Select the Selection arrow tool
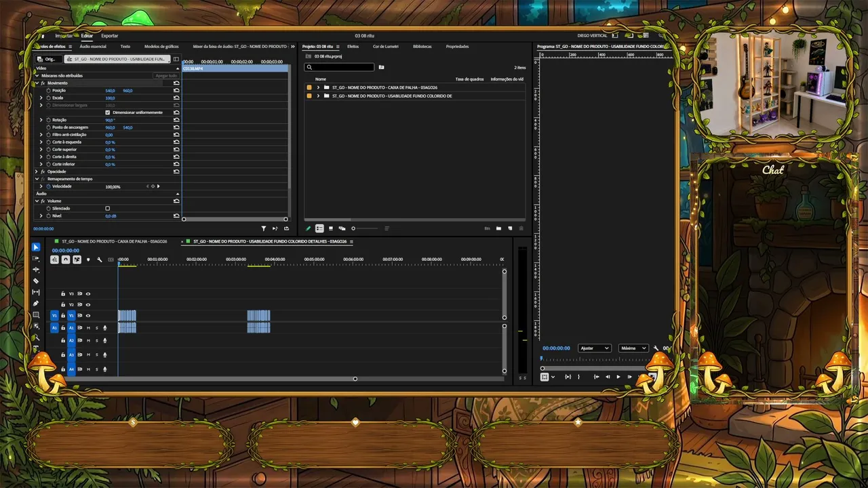 [36, 247]
